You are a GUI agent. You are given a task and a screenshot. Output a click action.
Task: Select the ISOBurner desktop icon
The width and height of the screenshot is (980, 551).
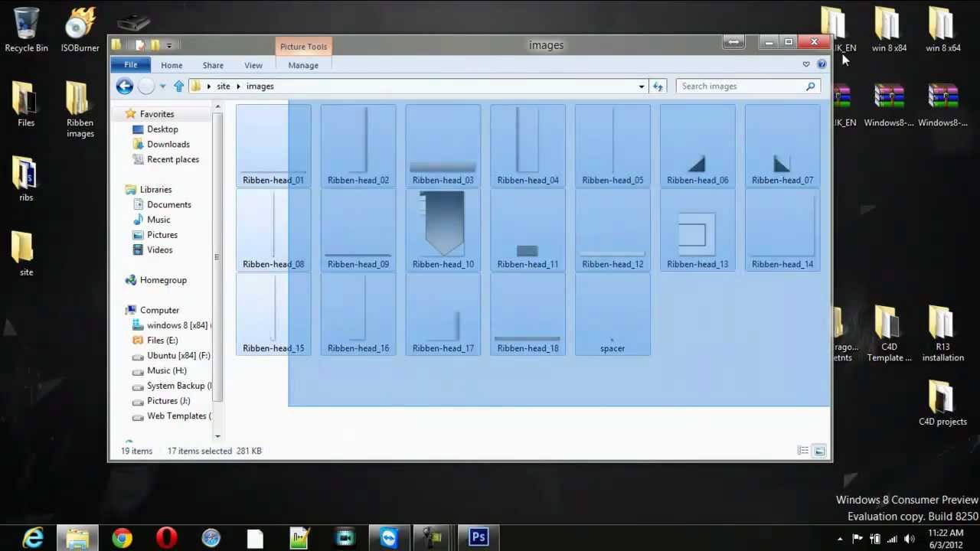80,30
